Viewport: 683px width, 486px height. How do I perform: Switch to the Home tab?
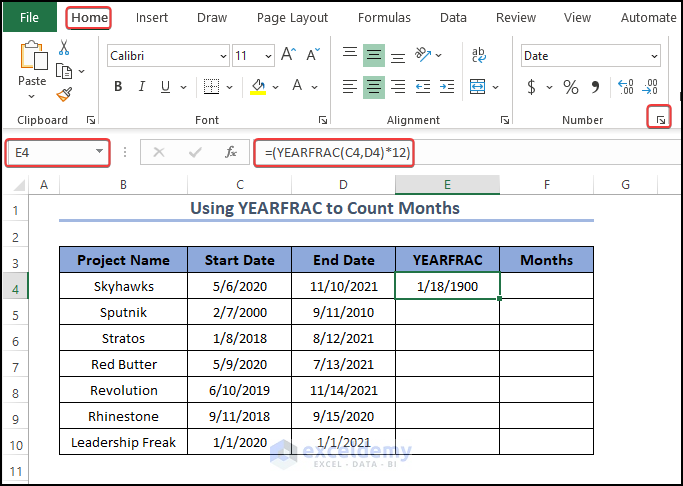[x=89, y=17]
